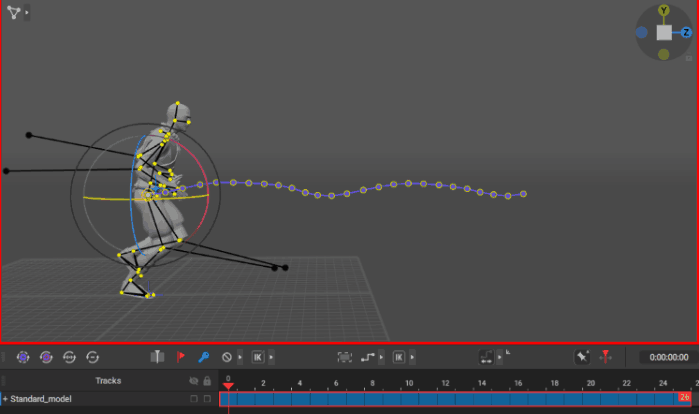The width and height of the screenshot is (699, 414).
Task: Click frame 6 on the timeline ruler
Action: coord(336,383)
